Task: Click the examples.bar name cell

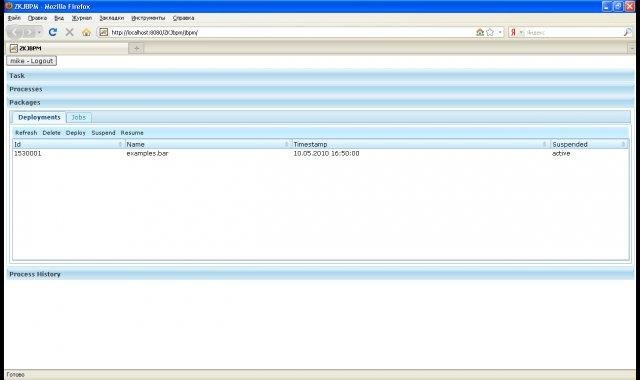Action: pos(147,153)
